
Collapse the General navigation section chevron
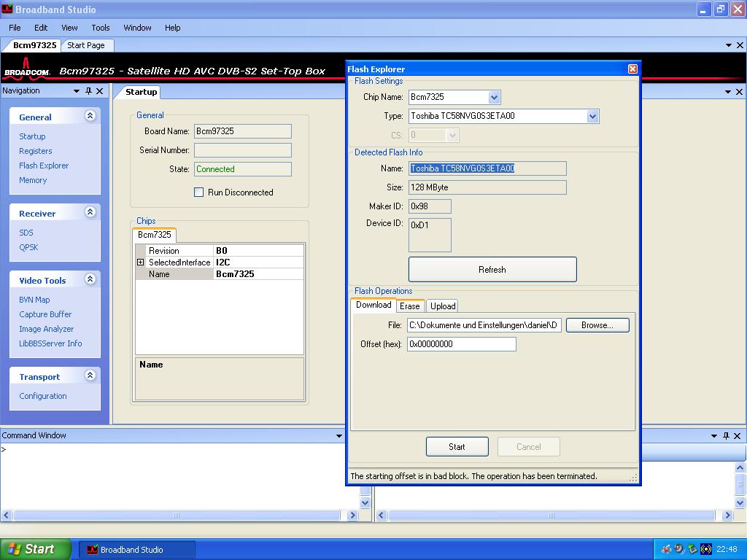click(90, 116)
